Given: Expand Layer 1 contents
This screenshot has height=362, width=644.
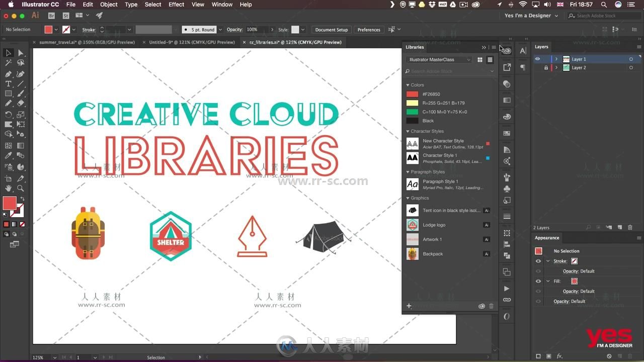Looking at the screenshot, I should tap(556, 59).
